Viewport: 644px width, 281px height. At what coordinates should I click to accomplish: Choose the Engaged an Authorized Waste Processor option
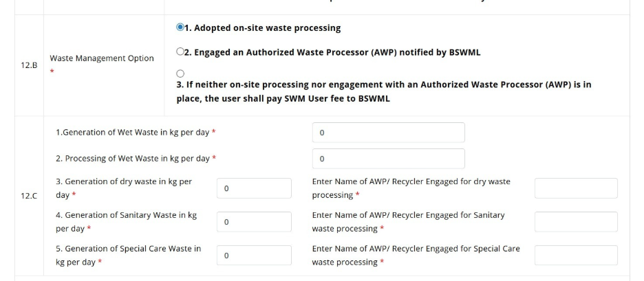[180, 52]
